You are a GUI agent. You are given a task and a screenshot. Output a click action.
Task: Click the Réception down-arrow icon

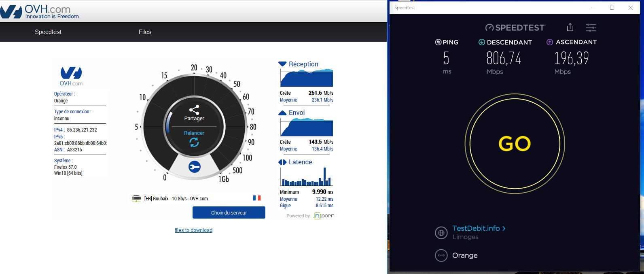pos(282,64)
